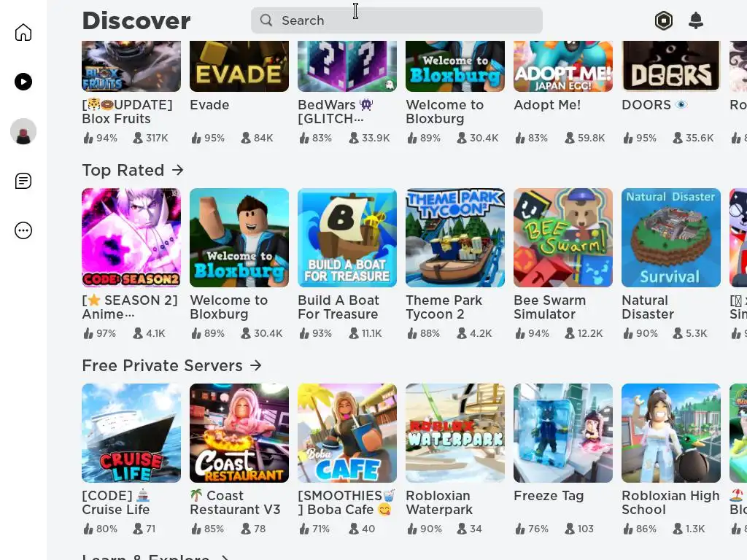Image resolution: width=747 pixels, height=560 pixels.
Task: Focus the Search input field
Action: 396,20
